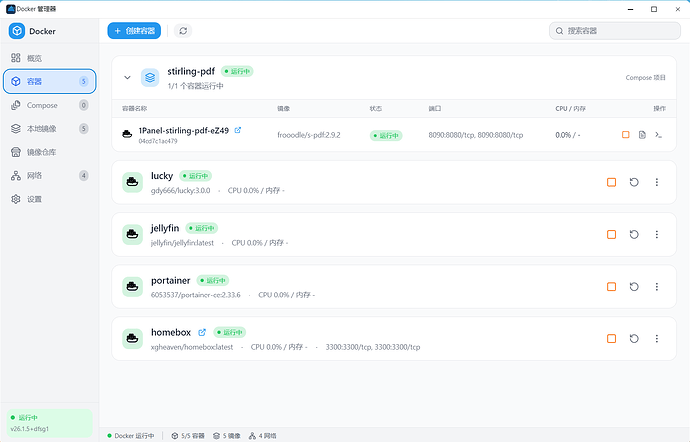690x442 pixels.
Task: Click the lucky container name
Action: coord(162,176)
